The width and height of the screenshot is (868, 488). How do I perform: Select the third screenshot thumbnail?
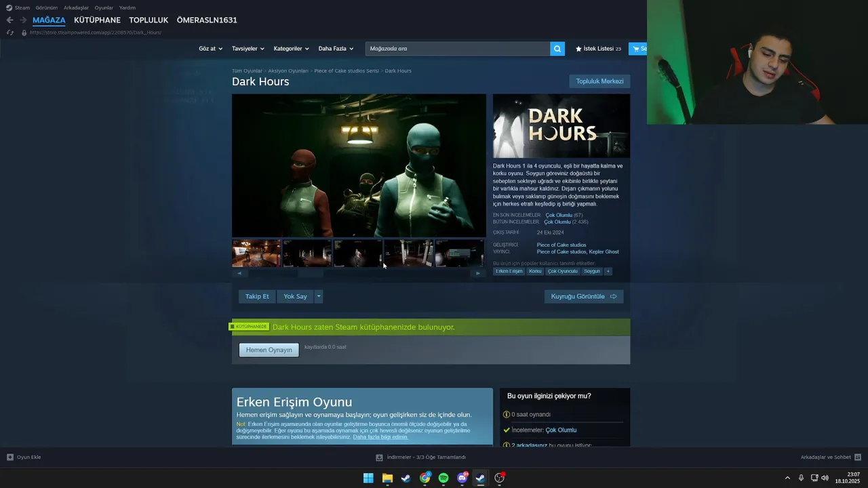[357, 253]
